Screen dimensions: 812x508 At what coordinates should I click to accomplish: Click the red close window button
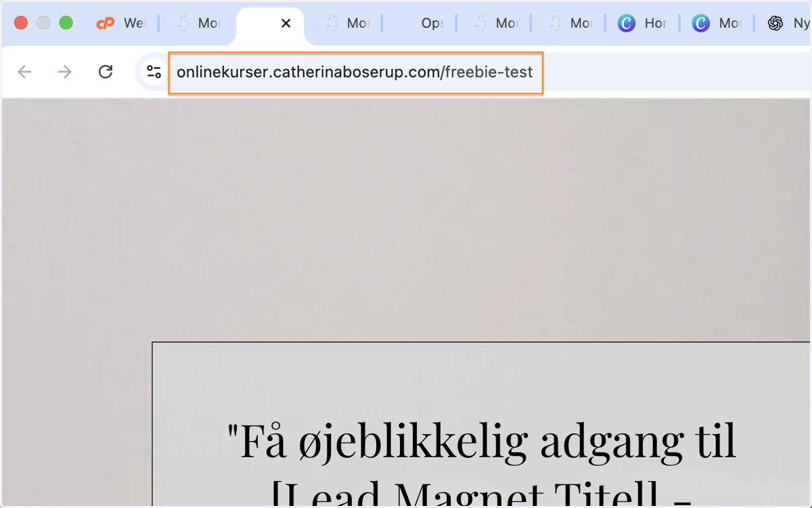point(21,23)
